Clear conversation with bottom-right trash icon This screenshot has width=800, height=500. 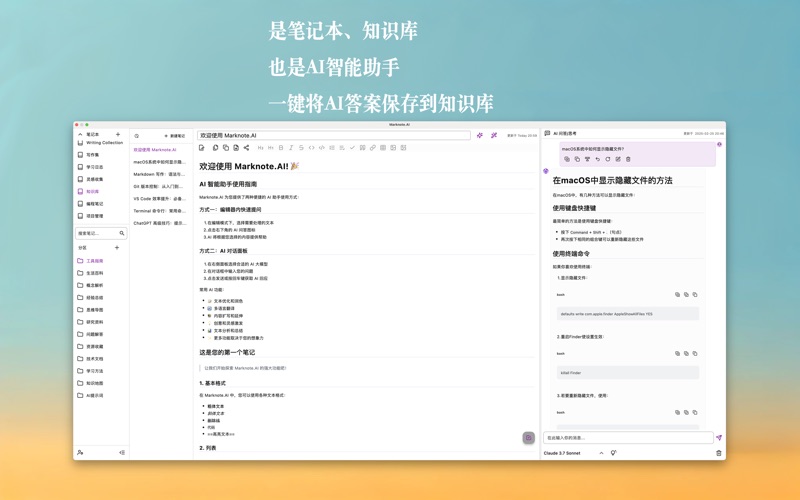pos(718,453)
